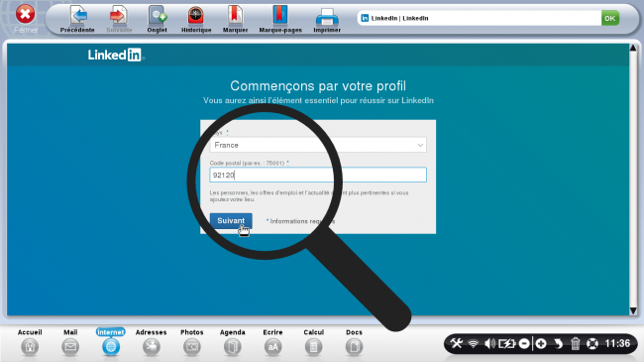Open the Ecrire writing app

pyautogui.click(x=272, y=347)
